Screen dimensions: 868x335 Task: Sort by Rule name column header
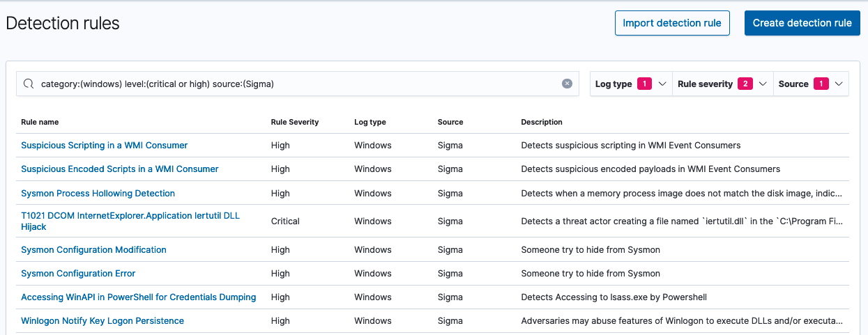(40, 122)
